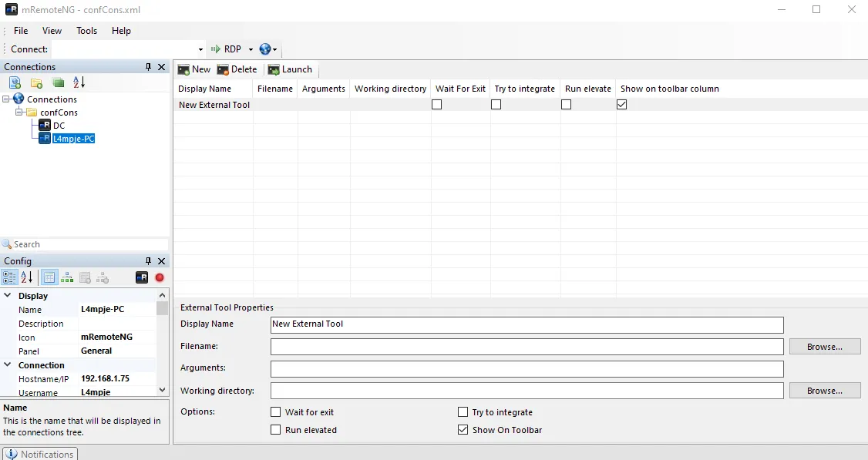Collapse the Display property category
Screen dimensions: 868x460
click(8, 296)
